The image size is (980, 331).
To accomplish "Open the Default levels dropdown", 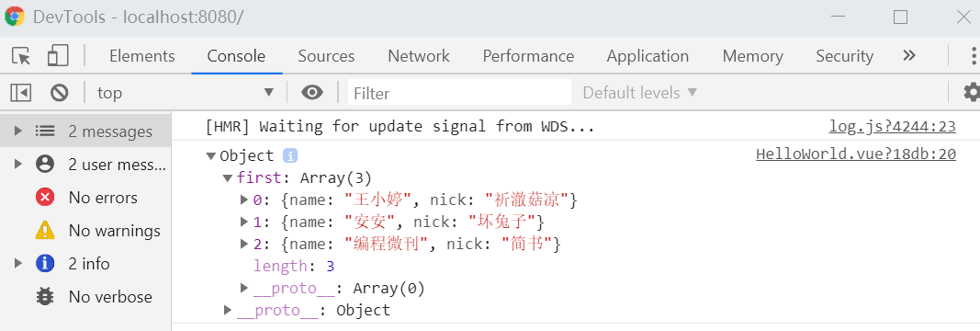I will [x=639, y=93].
